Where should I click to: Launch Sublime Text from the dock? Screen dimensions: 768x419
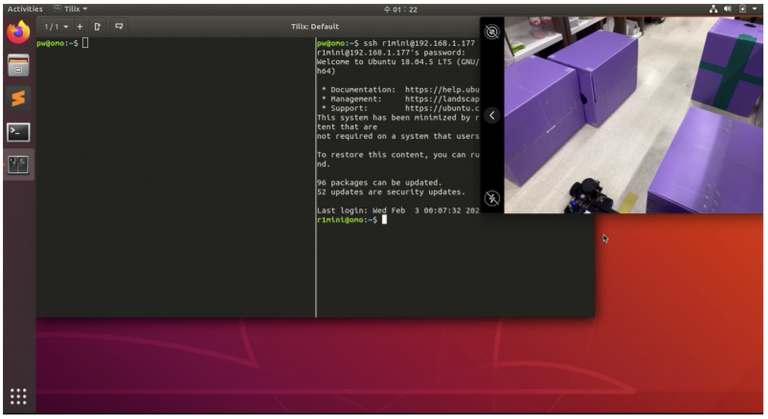[19, 99]
